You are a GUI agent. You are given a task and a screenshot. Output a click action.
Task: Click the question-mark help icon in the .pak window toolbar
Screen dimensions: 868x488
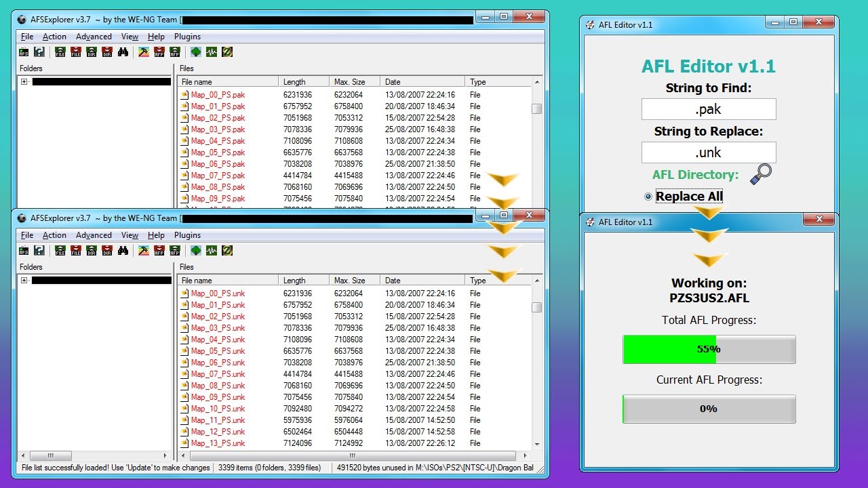click(39, 52)
